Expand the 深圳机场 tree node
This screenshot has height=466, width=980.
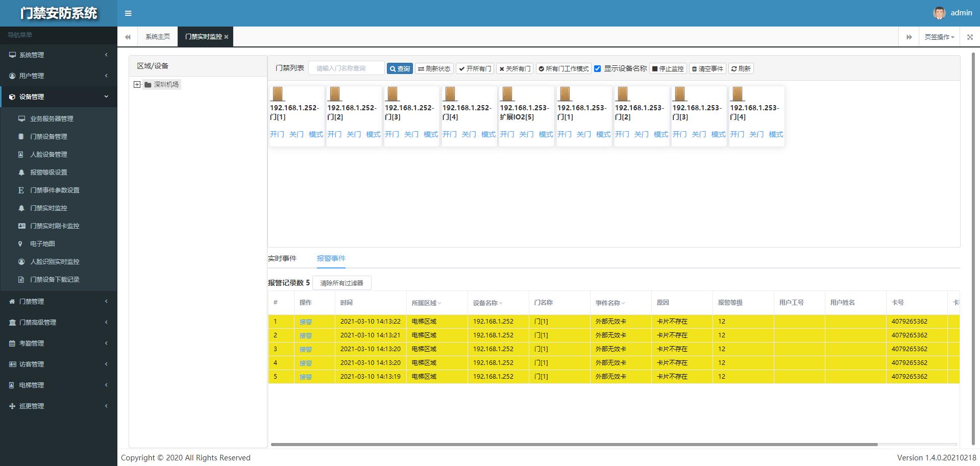pyautogui.click(x=137, y=85)
